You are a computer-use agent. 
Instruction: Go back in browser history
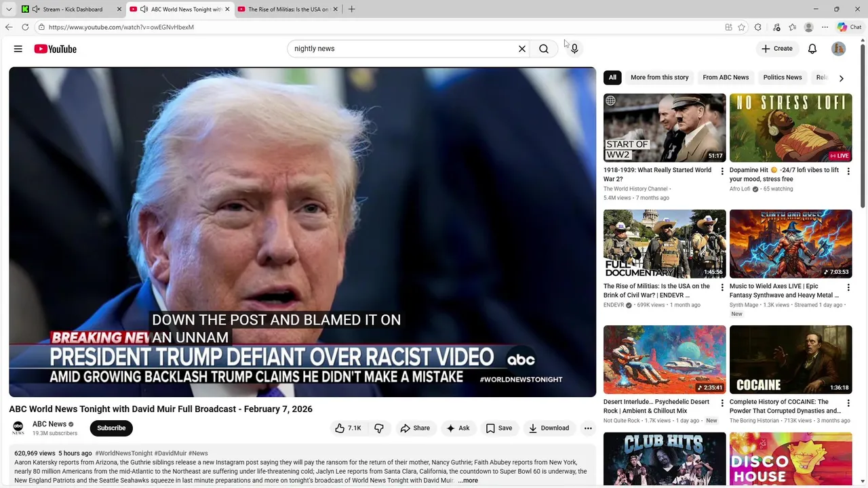coord(9,27)
